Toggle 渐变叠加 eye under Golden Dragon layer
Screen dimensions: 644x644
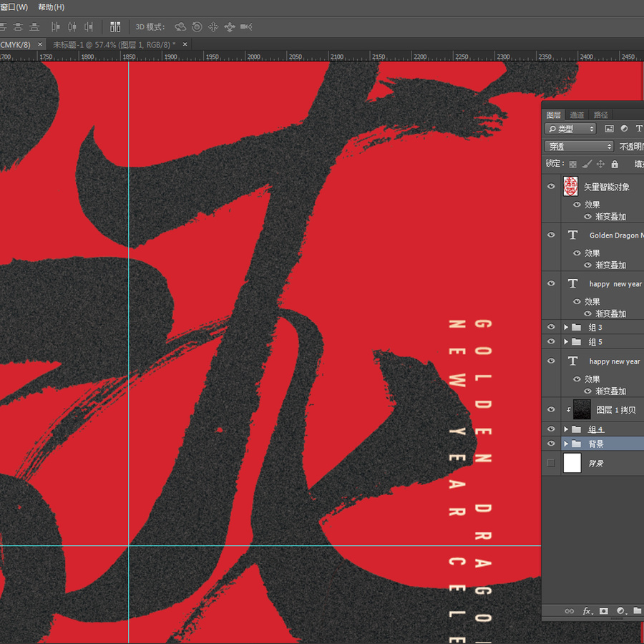click(x=587, y=265)
